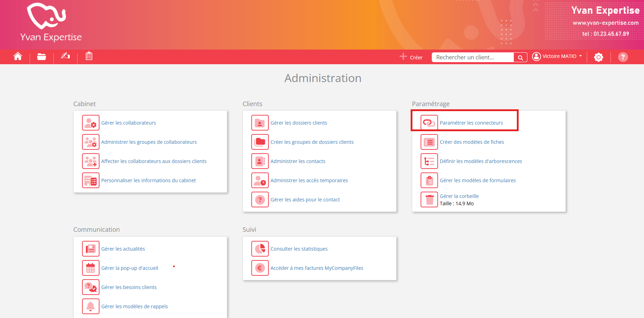644x318 pixels.
Task: Go to the home page icon
Action: point(18,57)
